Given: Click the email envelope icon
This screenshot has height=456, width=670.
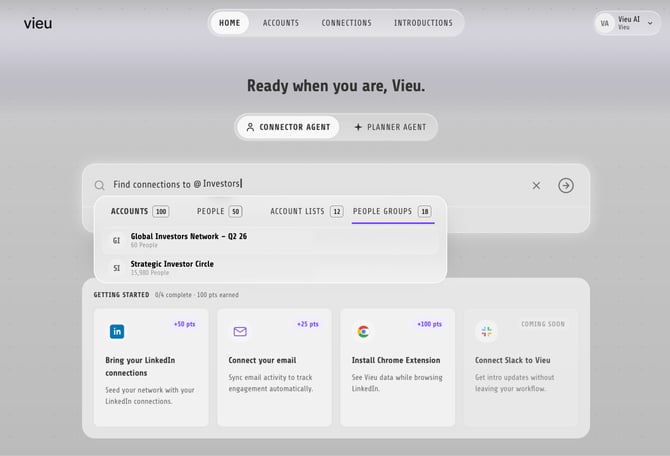Looking at the screenshot, I should point(240,331).
